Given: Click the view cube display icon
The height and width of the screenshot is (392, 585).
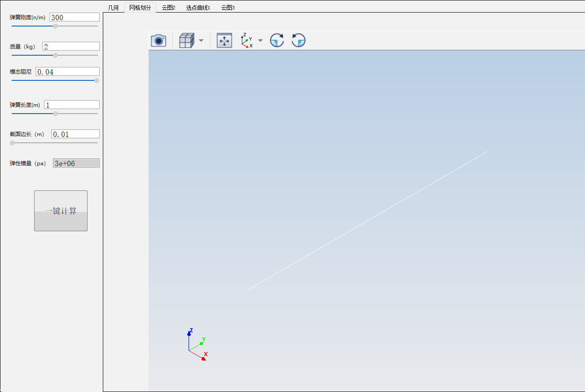Looking at the screenshot, I should (186, 40).
